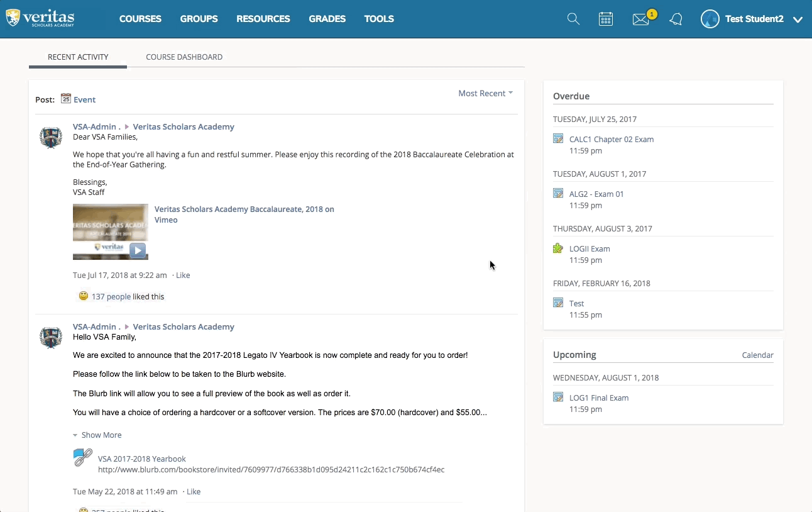Viewport: 812px width, 512px height.
Task: Expand the Test Student2 account menu arrow
Action: tap(798, 19)
